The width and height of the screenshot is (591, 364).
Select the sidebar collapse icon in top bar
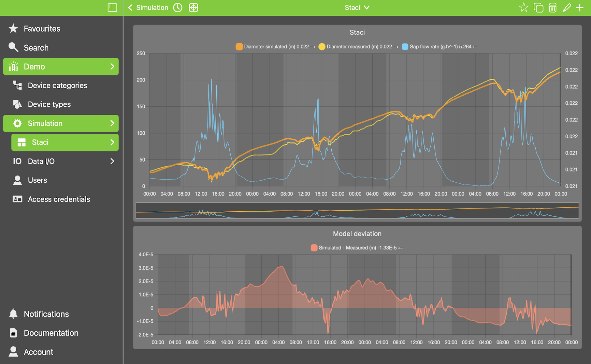pyautogui.click(x=112, y=7)
